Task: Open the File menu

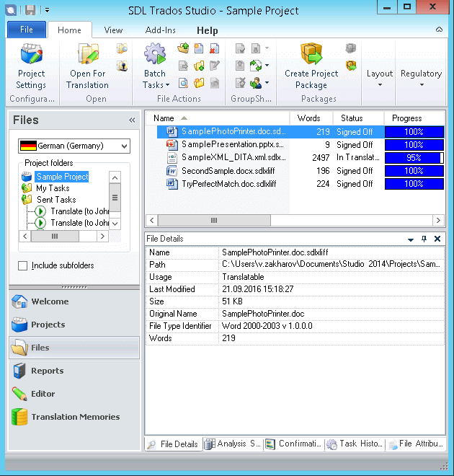Action: (x=27, y=30)
